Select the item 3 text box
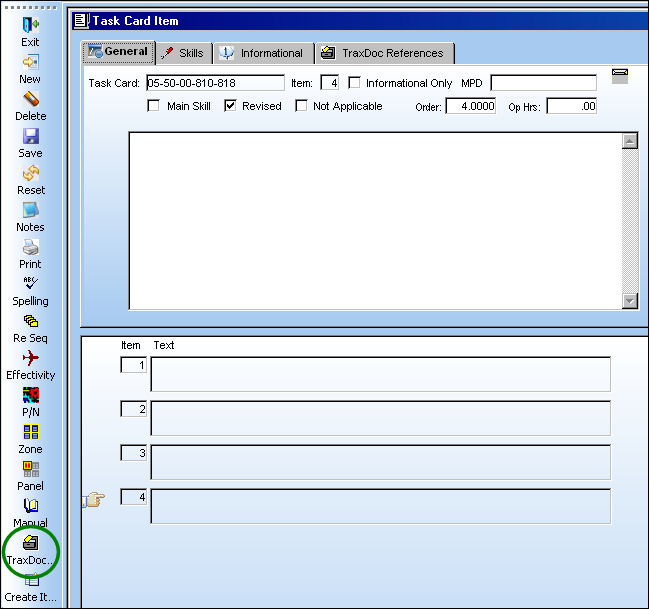 [380, 462]
